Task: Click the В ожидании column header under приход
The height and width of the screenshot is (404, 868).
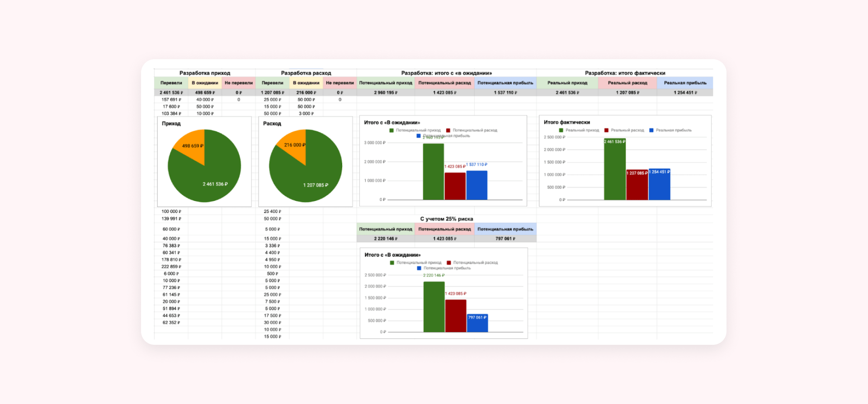Action: (x=205, y=83)
